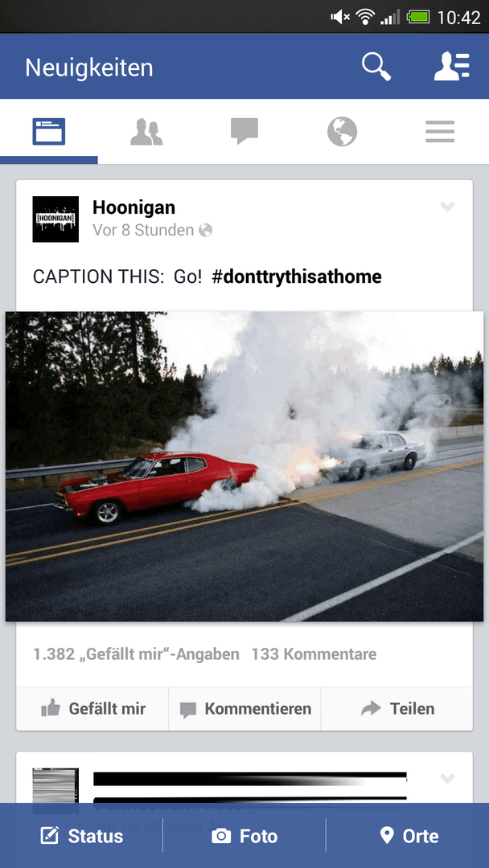The width and height of the screenshot is (489, 868).
Task: Select the News Feed tab icon
Action: (x=49, y=132)
